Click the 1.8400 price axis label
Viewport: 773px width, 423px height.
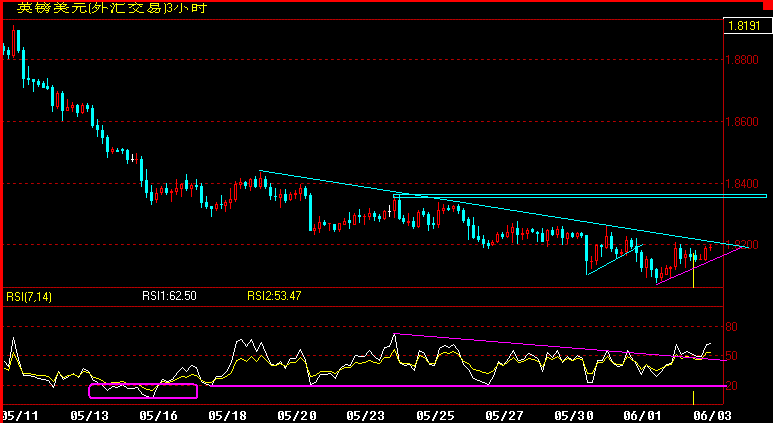point(742,184)
